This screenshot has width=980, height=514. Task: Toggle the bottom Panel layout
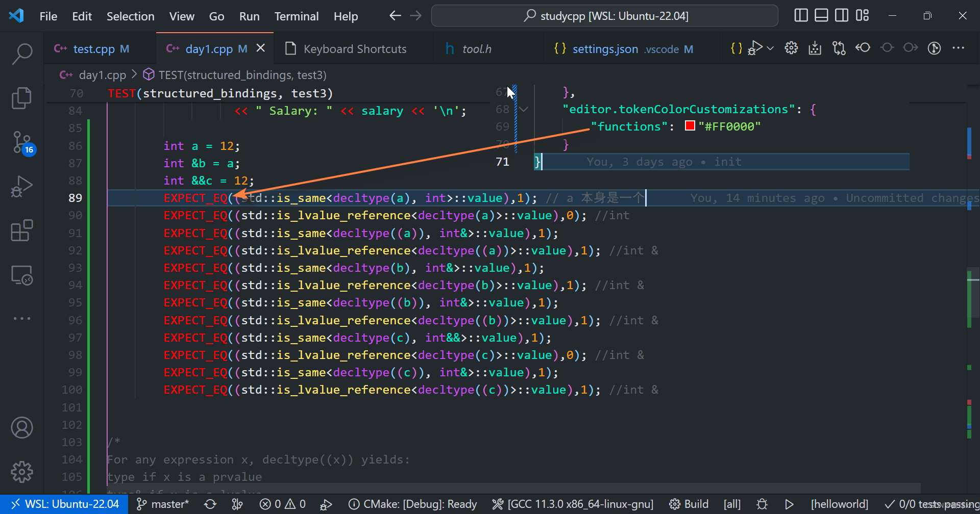point(821,16)
